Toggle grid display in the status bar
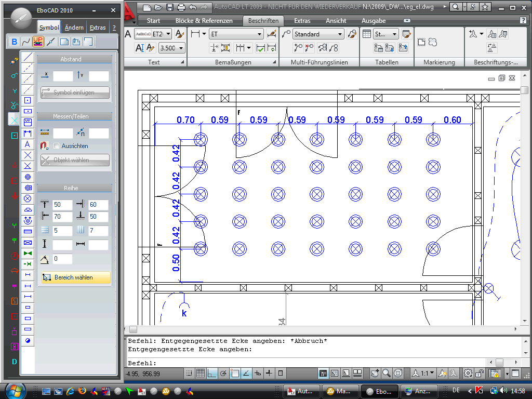The height and width of the screenshot is (399, 532). pos(201,373)
